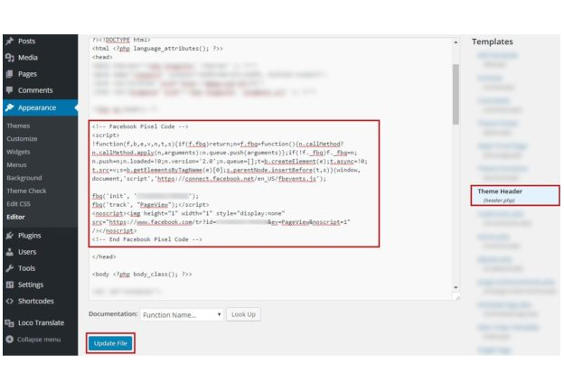Select Theme Header header.php template
Viewport: 564px width, 392px height.
[x=515, y=195]
